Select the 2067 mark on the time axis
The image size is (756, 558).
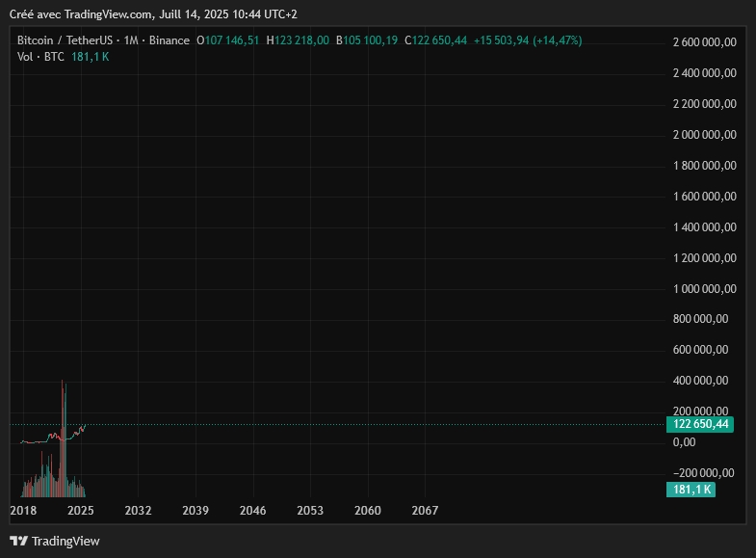tap(425, 510)
